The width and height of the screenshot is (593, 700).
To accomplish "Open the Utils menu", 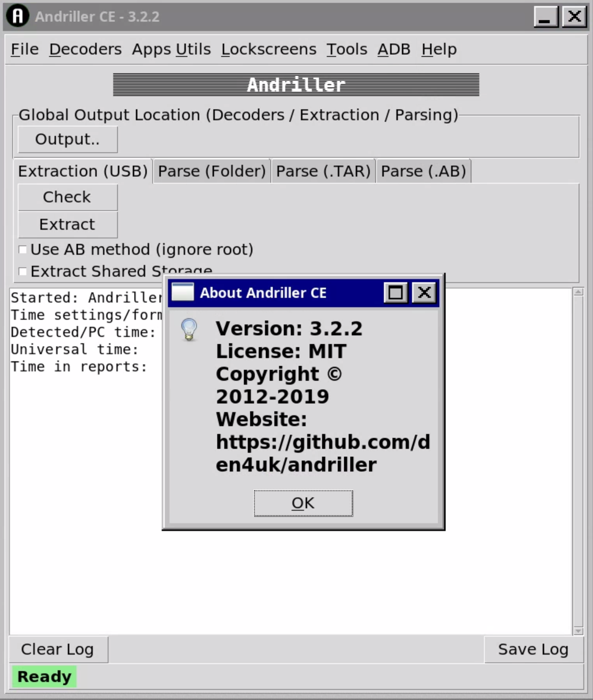I will [x=194, y=49].
